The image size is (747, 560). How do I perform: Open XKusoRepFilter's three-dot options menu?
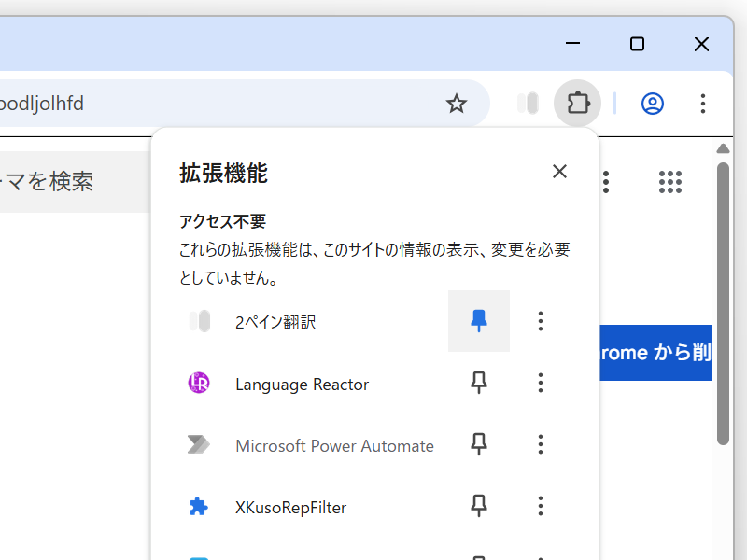click(x=540, y=507)
